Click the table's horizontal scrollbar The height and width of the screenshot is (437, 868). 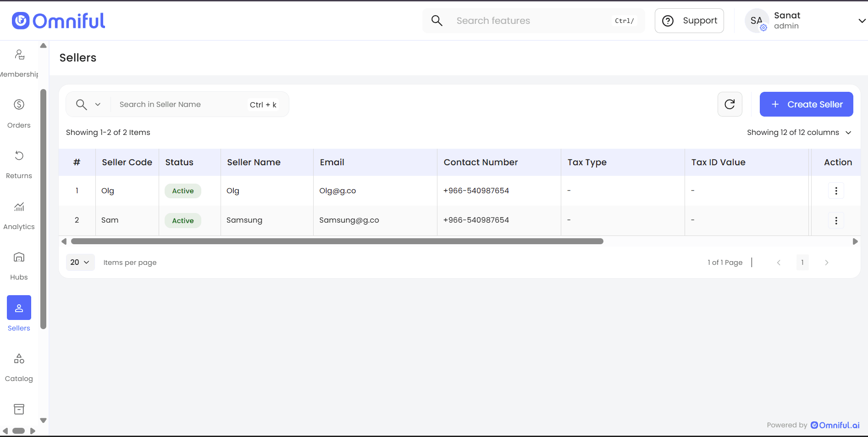[337, 241]
